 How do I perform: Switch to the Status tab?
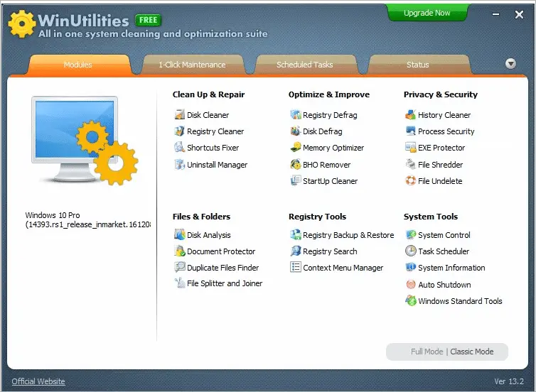point(418,65)
